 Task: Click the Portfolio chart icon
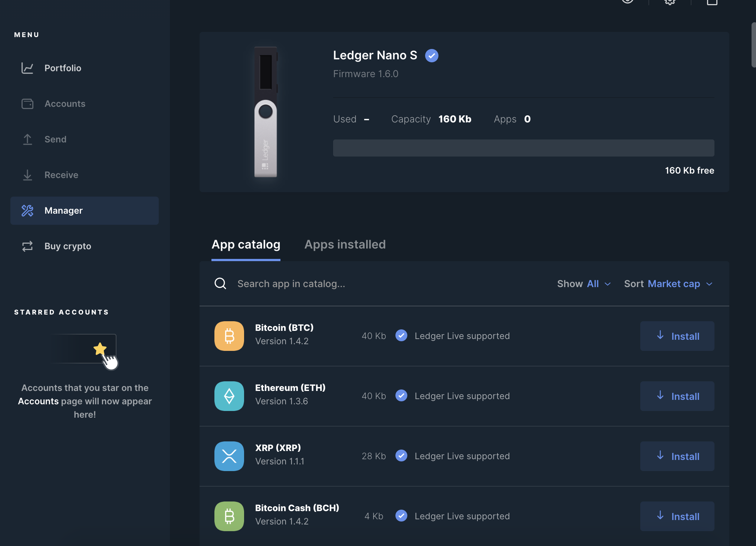point(27,68)
